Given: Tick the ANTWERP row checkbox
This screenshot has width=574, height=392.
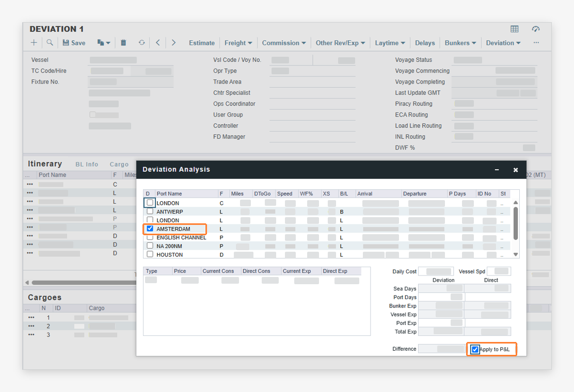Looking at the screenshot, I should point(150,211).
